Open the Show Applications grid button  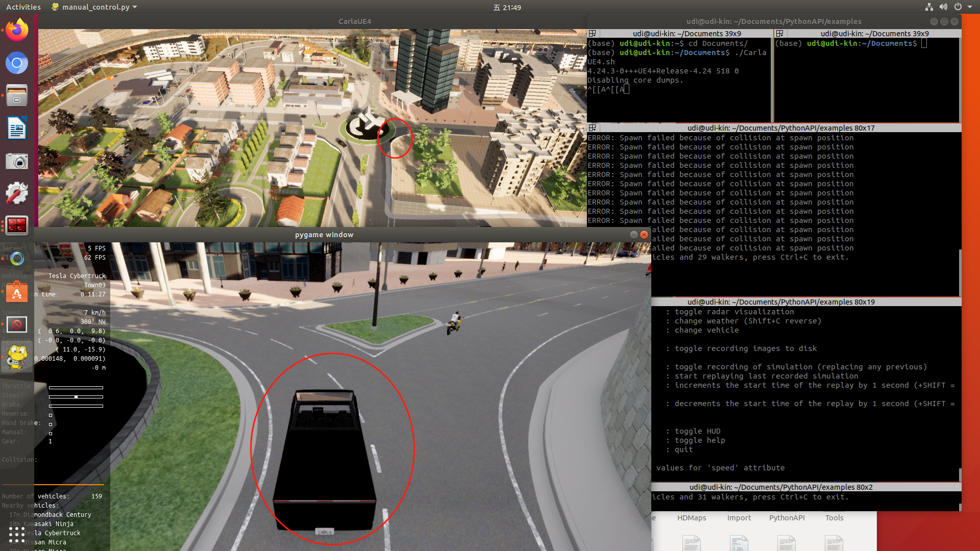tap(17, 534)
